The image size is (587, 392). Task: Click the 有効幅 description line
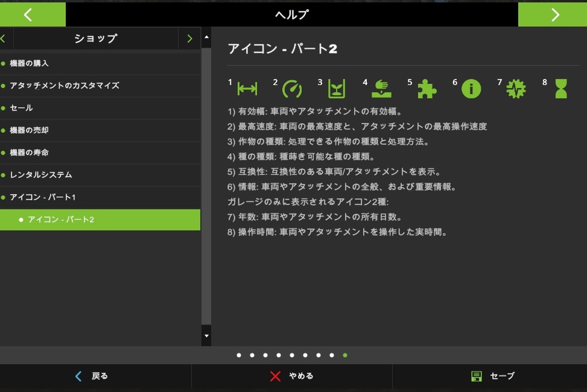pos(314,112)
